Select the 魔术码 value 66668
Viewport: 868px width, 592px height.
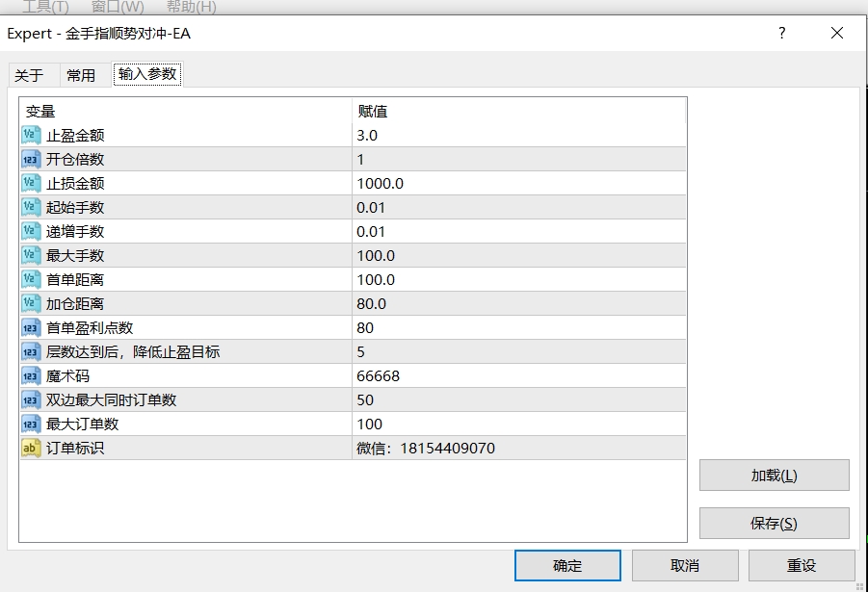pyautogui.click(x=378, y=376)
